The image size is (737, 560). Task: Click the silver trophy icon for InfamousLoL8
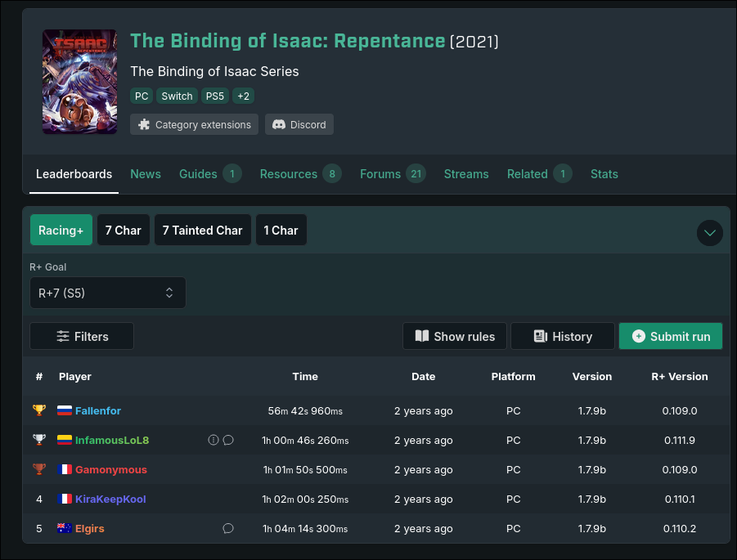click(x=39, y=440)
